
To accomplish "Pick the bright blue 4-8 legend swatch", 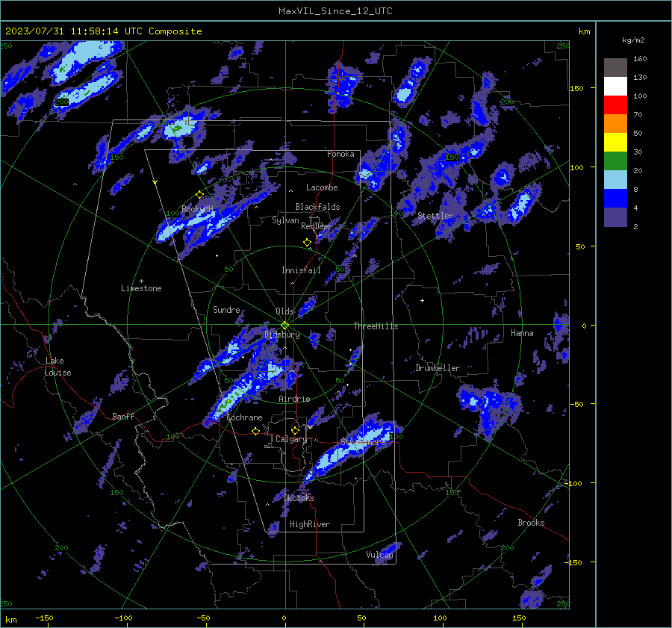I will click(615, 199).
